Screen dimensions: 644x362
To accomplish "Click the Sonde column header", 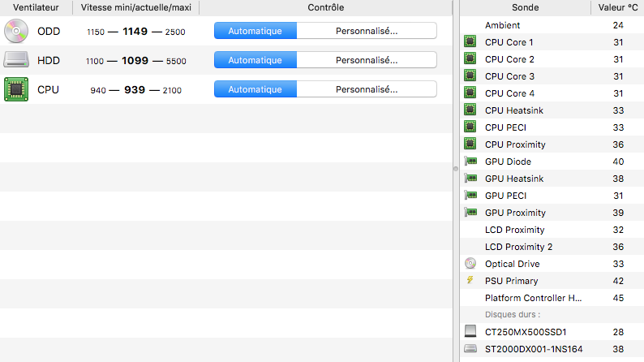I will click(526, 7).
